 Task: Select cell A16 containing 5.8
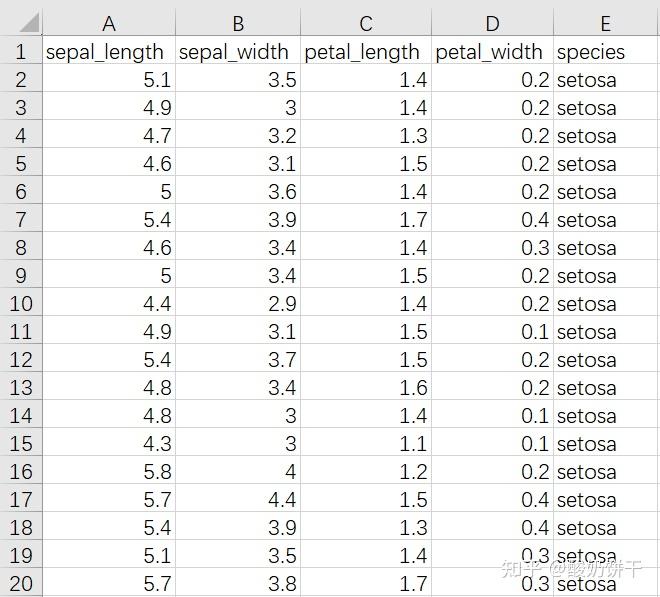[109, 470]
